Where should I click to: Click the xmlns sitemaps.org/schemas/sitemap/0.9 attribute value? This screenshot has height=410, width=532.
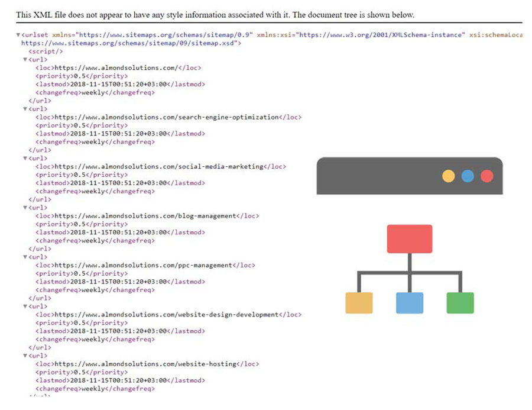[x=164, y=35]
